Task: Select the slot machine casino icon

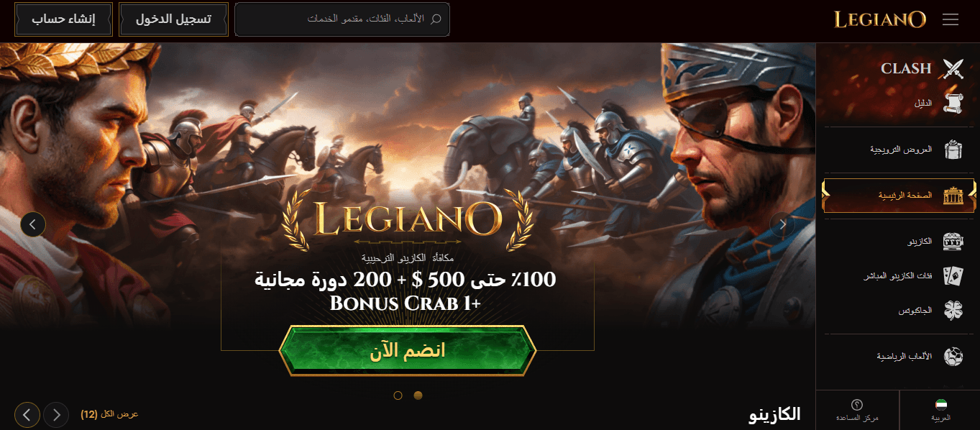Action: (953, 242)
